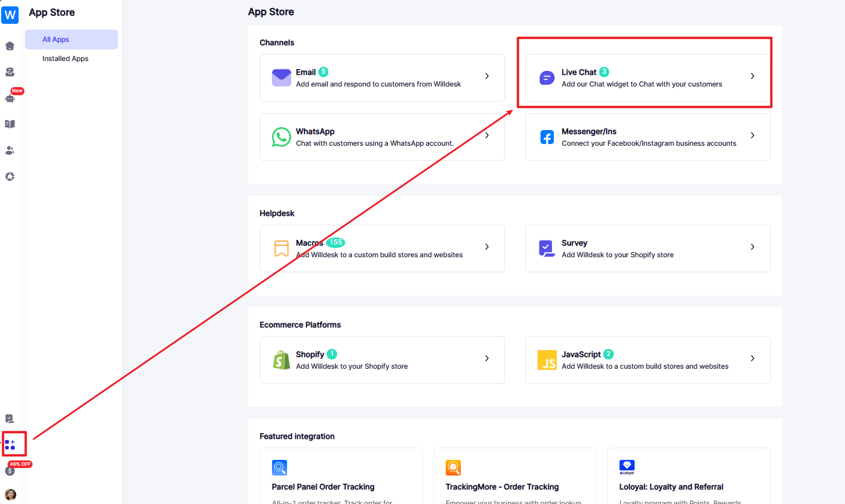Click the sidebar App Store title
845x504 pixels.
[52, 12]
